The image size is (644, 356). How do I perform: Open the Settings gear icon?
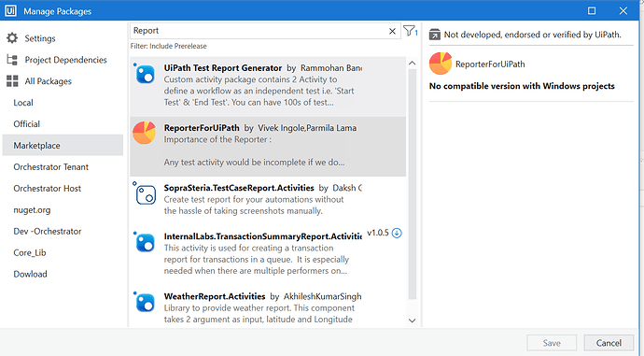click(x=12, y=38)
